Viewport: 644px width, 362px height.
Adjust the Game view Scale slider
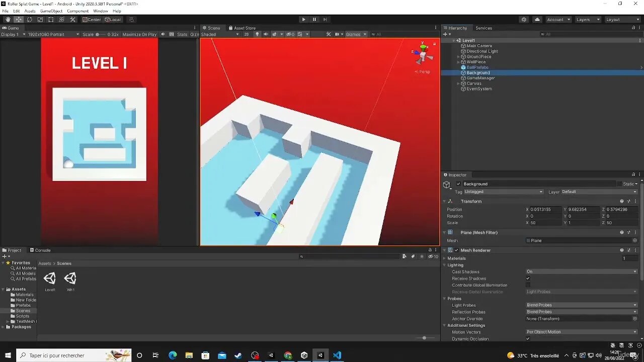click(x=101, y=34)
